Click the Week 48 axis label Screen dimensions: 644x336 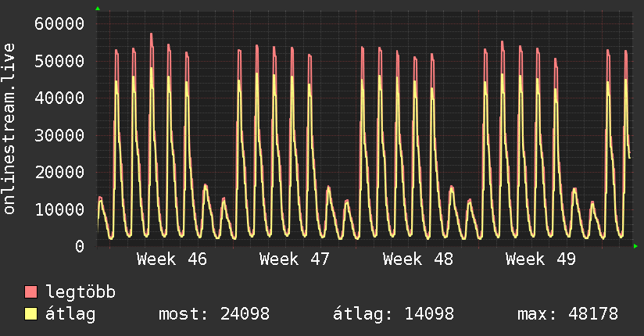(x=417, y=259)
